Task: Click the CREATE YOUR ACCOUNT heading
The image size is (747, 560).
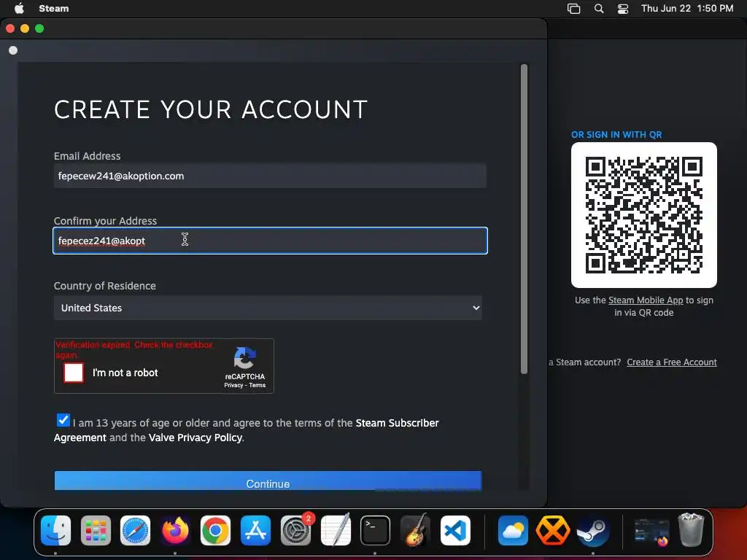Action: click(x=211, y=109)
